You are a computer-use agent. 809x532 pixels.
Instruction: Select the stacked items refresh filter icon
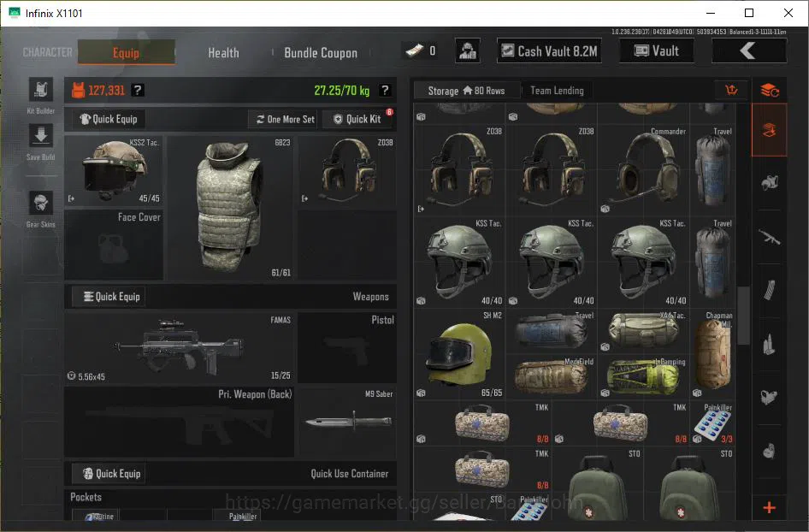[770, 91]
